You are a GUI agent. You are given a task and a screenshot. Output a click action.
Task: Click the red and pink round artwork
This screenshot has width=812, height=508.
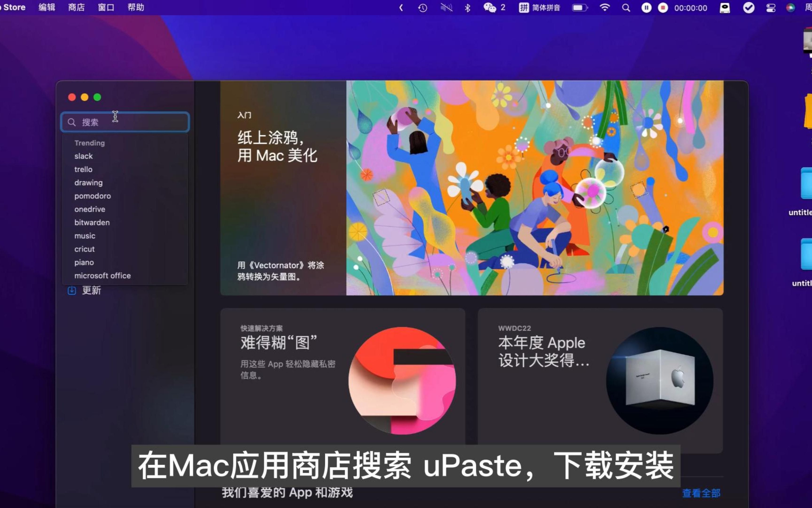point(402,381)
